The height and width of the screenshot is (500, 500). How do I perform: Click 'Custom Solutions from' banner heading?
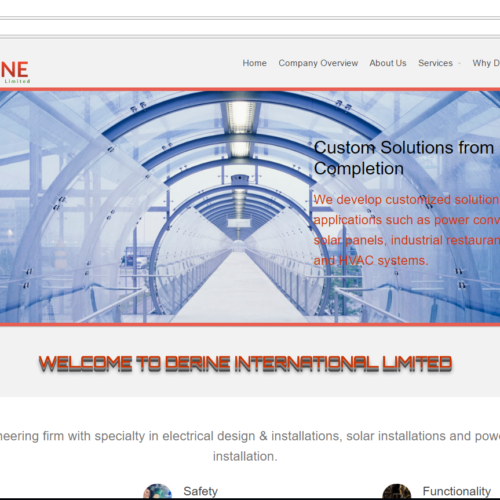tap(404, 148)
